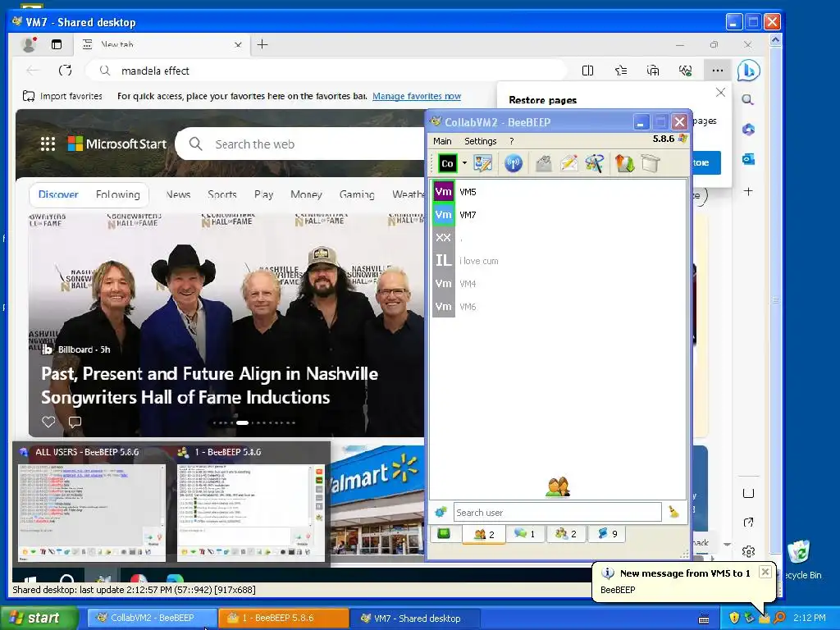Switch to the groups tab showing 2

566,533
